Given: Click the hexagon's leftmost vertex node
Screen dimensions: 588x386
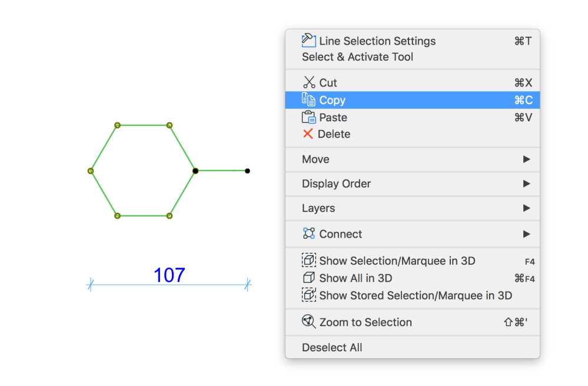Looking at the screenshot, I should coord(90,171).
